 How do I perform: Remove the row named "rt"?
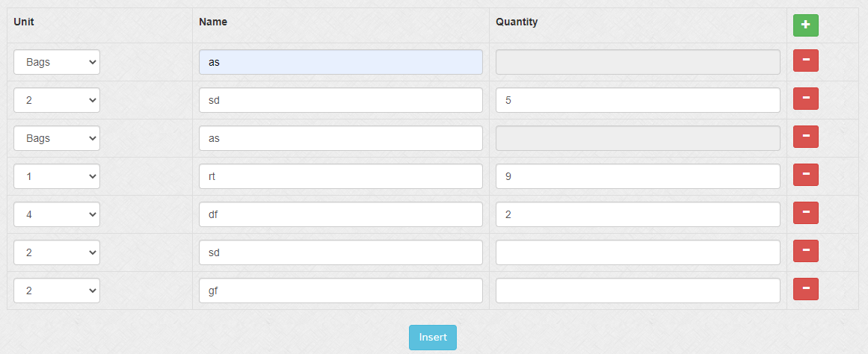[805, 175]
